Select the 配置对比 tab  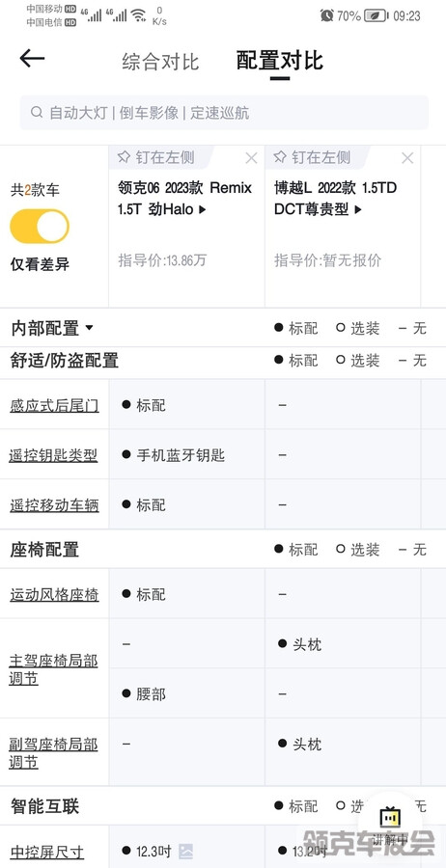click(x=279, y=61)
